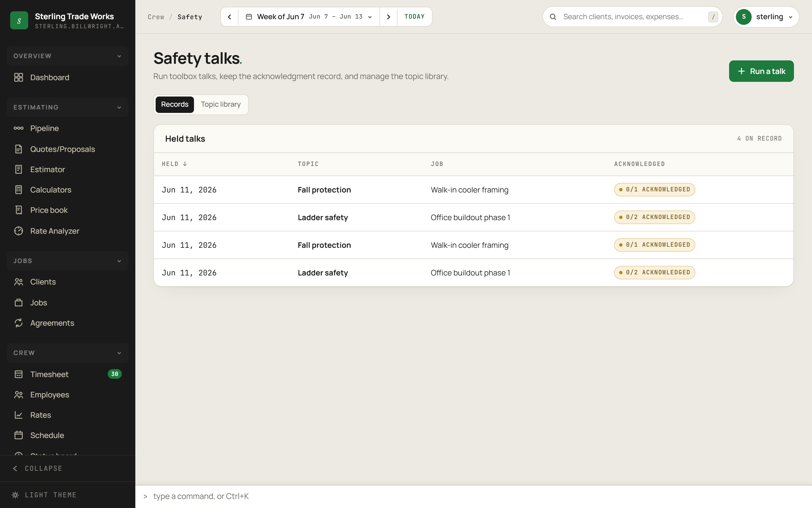Sort by the TOPIC column header
812x508 pixels.
coord(308,164)
